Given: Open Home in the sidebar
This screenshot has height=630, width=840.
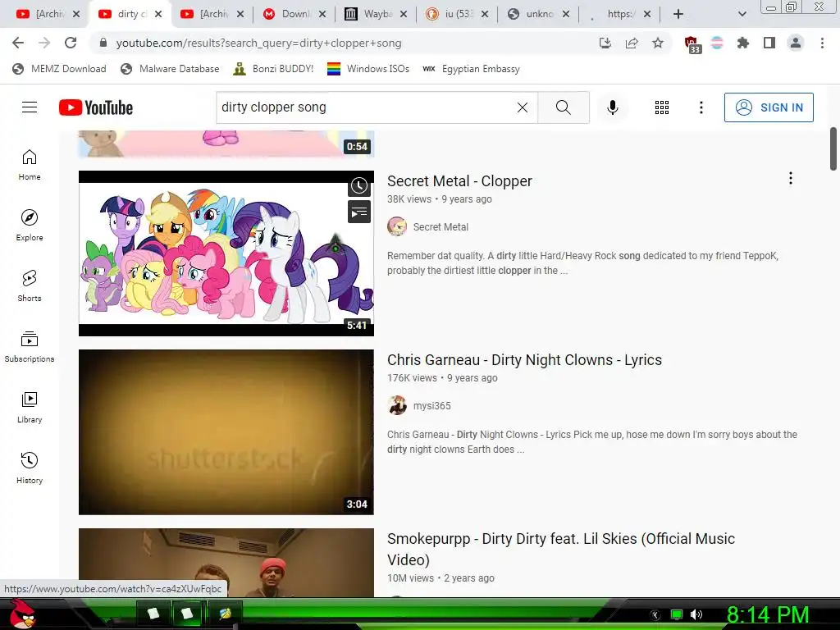Looking at the screenshot, I should (30, 165).
